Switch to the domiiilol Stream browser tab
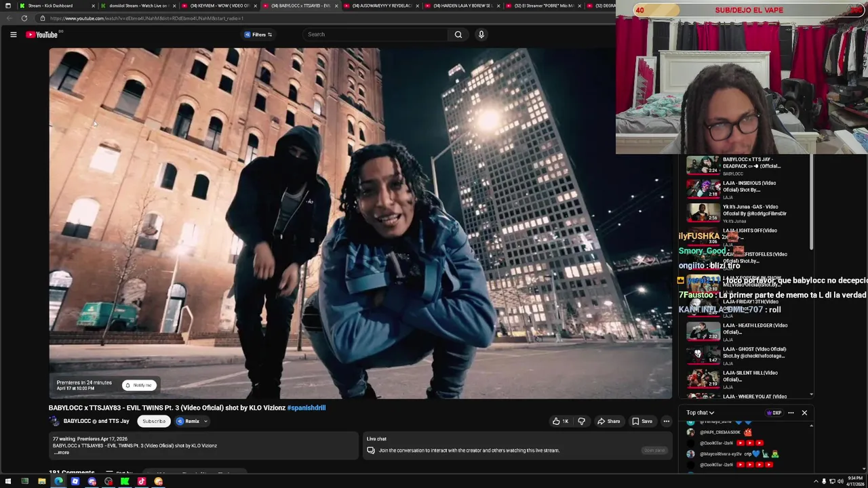Screen dimensions: 868x488 pos(138,5)
